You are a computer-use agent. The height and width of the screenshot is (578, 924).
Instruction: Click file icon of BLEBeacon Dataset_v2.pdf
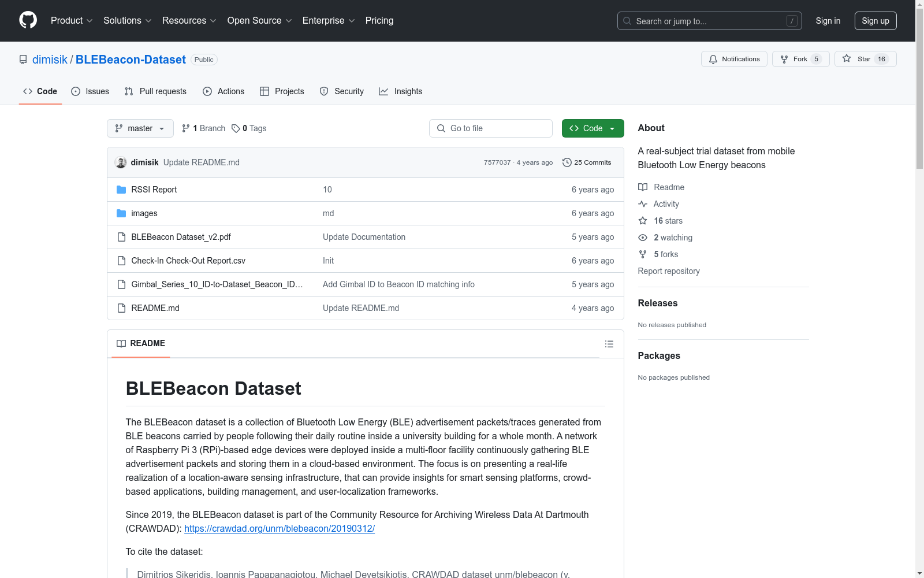(121, 237)
